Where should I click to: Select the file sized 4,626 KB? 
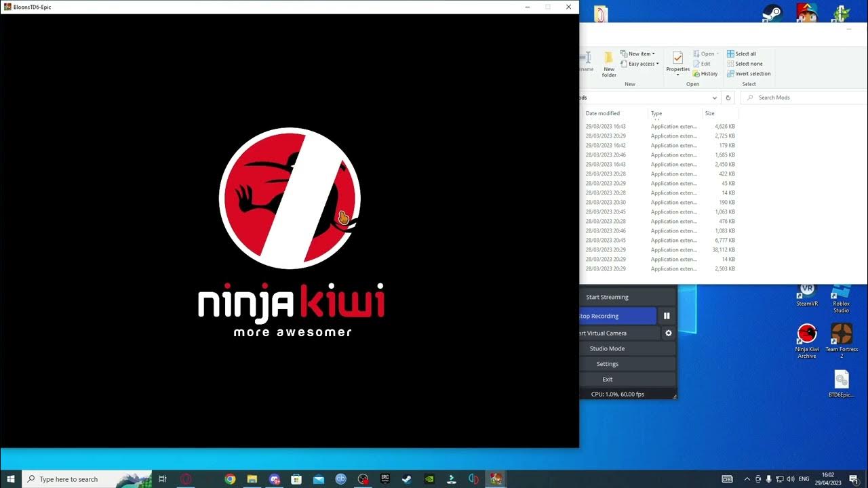point(659,126)
